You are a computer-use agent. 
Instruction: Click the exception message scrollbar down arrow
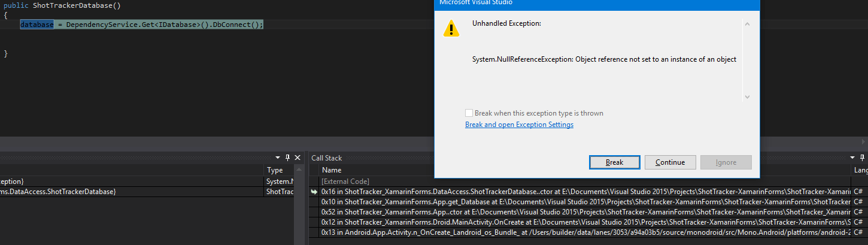pos(746,96)
